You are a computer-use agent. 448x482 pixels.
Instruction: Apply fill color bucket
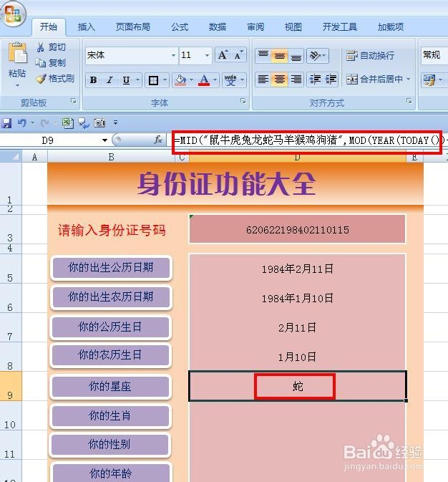(180, 80)
